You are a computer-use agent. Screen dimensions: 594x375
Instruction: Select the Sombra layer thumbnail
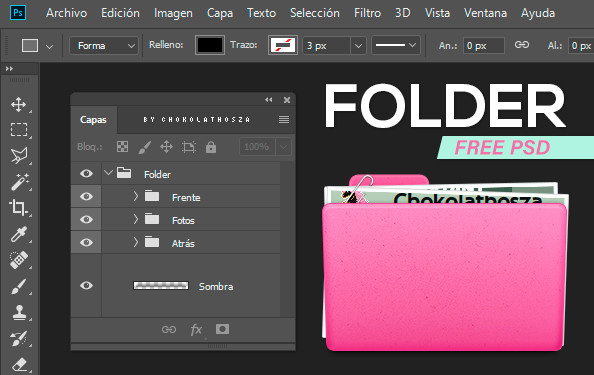click(161, 286)
